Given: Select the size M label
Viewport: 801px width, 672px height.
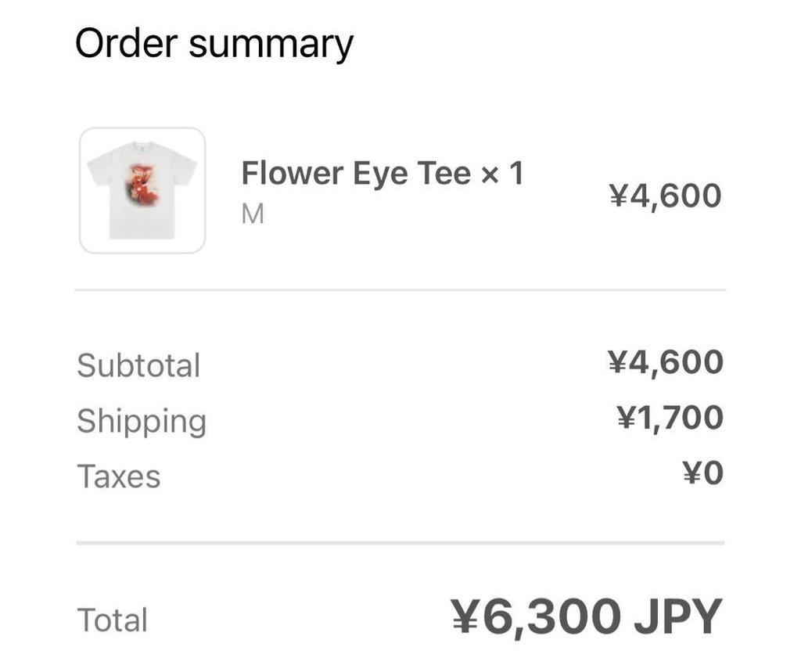Looking at the screenshot, I should [x=253, y=214].
